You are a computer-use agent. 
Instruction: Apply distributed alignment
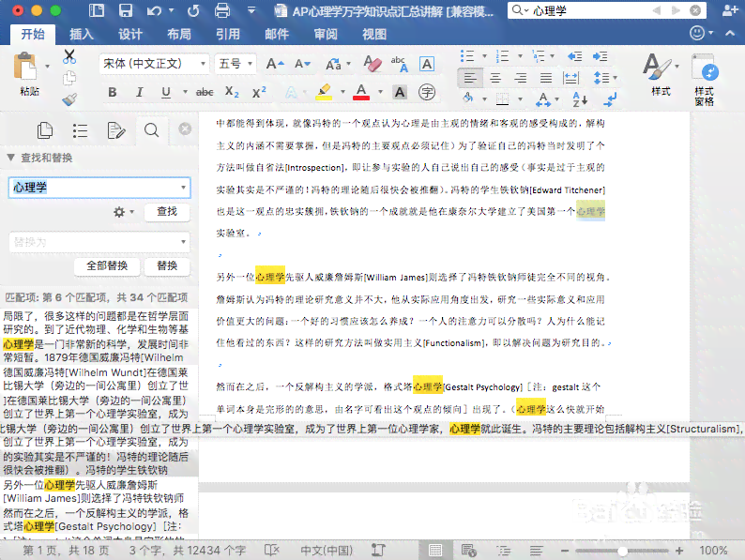coord(570,78)
